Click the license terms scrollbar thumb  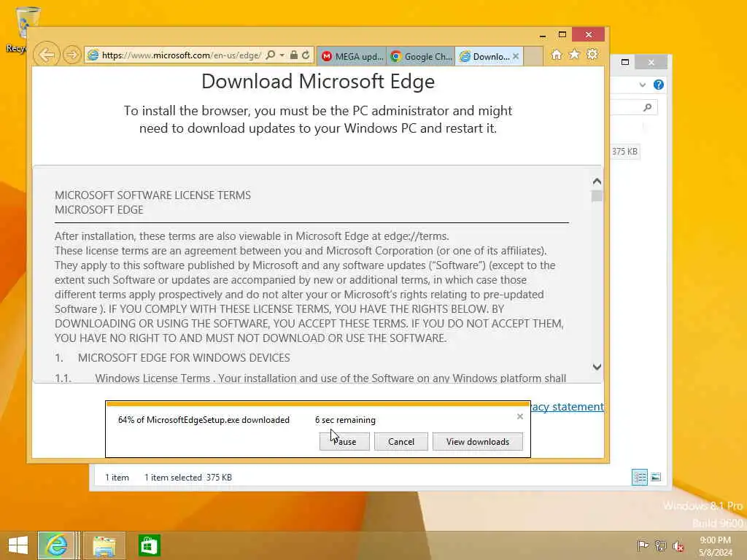coord(597,195)
